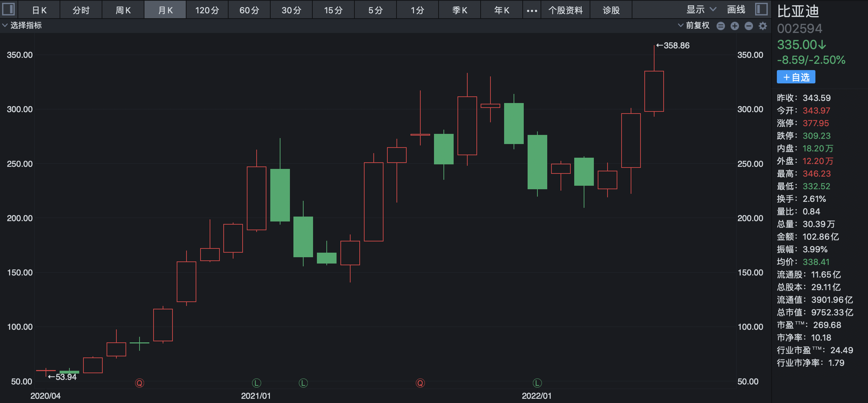Click 最高 value 346.23
The image size is (868, 403).
tap(817, 173)
